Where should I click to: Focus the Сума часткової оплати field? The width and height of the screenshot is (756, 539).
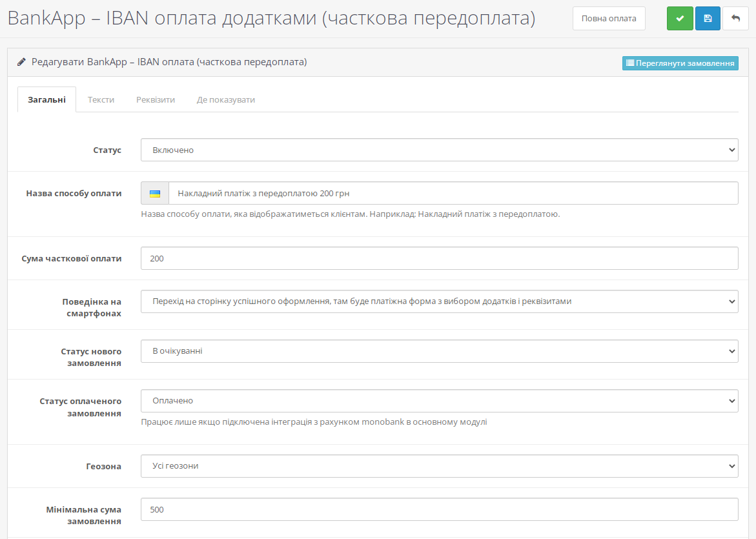tap(439, 258)
